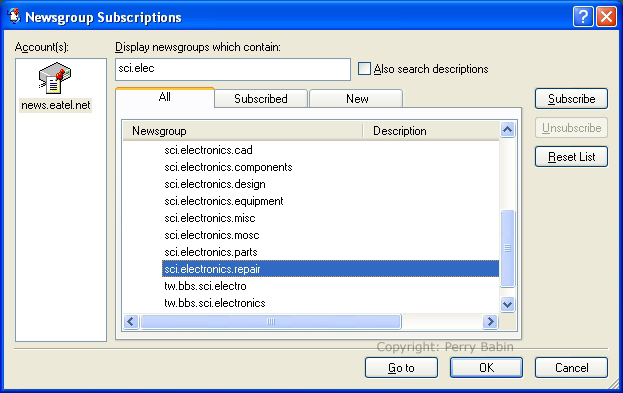This screenshot has width=623, height=393.
Task: Click the horizontal scrollbar right arrow
Action: click(x=491, y=321)
